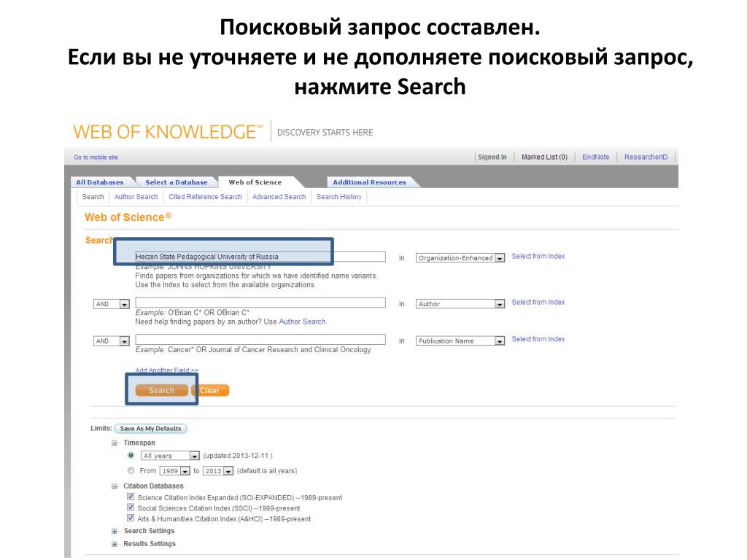Click the updated 2013-12-11 text
The height and width of the screenshot is (560, 747).
pyautogui.click(x=238, y=456)
